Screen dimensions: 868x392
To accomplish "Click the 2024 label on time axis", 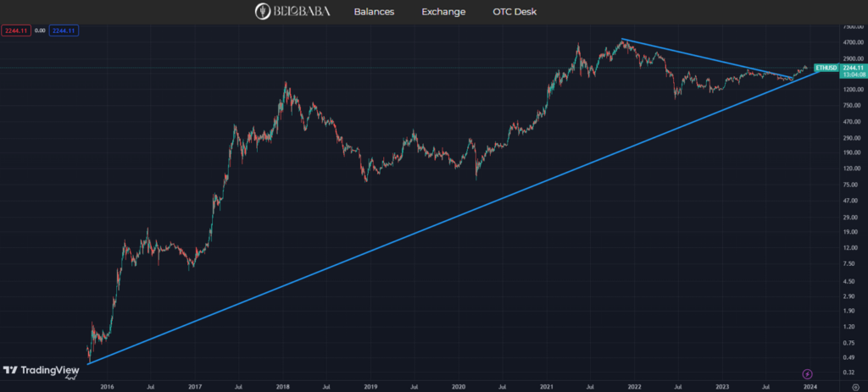I will pyautogui.click(x=810, y=385).
